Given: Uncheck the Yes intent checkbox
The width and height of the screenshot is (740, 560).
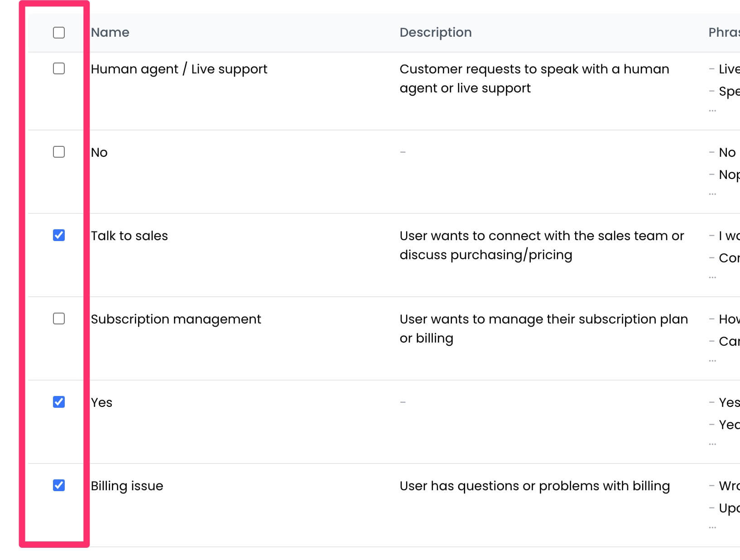Looking at the screenshot, I should 59,402.
